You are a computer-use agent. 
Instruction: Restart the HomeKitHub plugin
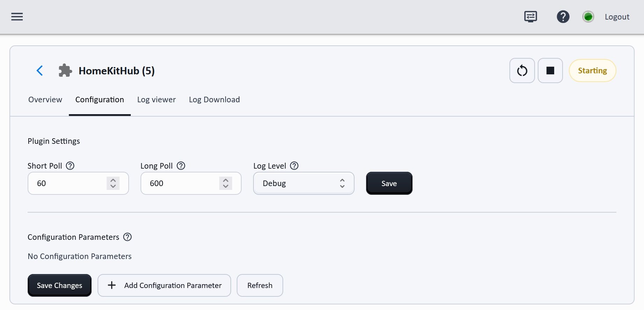pos(522,71)
